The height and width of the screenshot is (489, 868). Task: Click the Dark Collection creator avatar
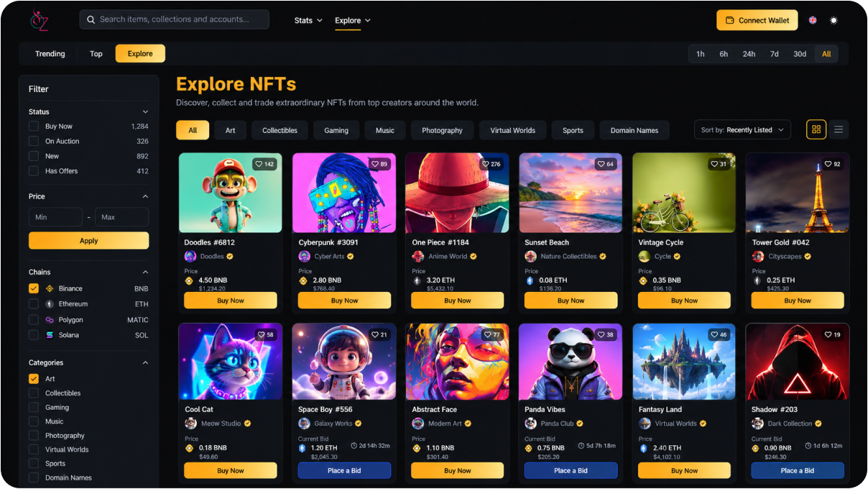757,424
